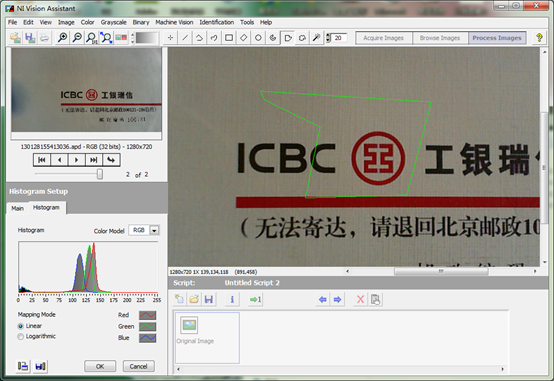The width and height of the screenshot is (554, 381).
Task: Open the help question mark icon
Action: click(x=539, y=37)
